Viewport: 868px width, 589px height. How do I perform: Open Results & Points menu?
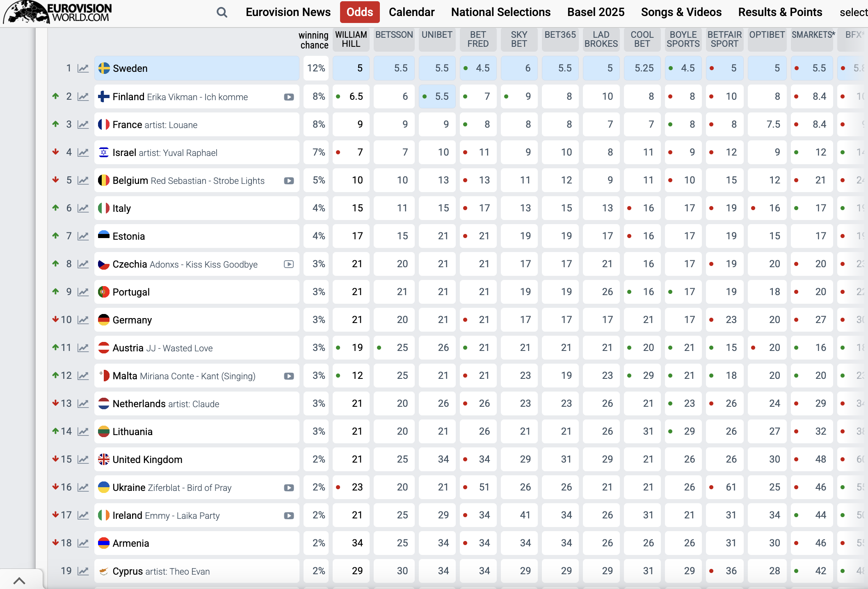(x=780, y=12)
